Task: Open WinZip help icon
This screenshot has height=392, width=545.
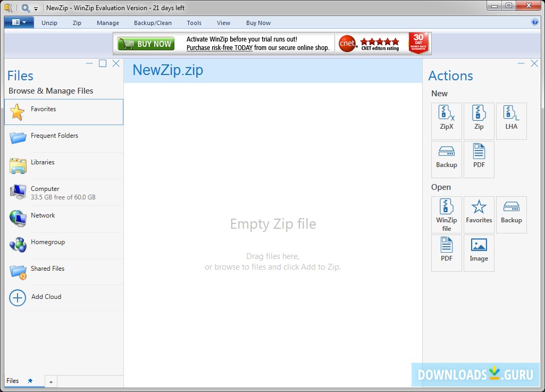Action: coord(534,22)
